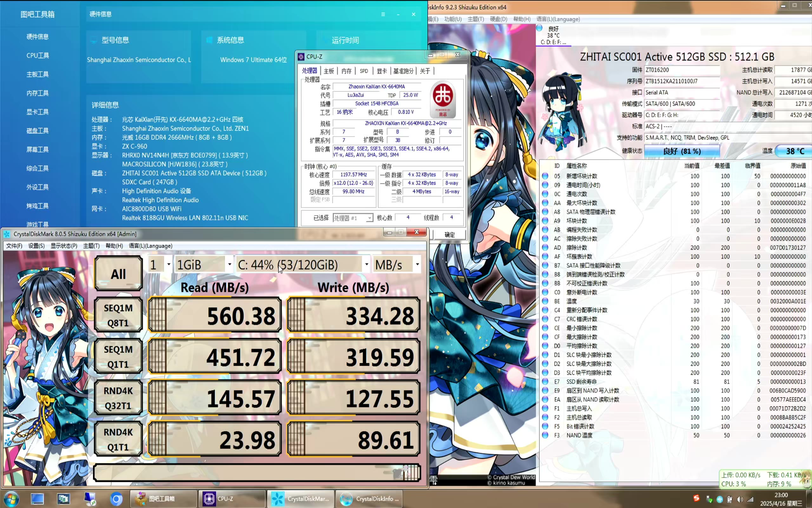Switch to 关于 tab in CPU-Z
Screen dimensions: 812x508
425,71
